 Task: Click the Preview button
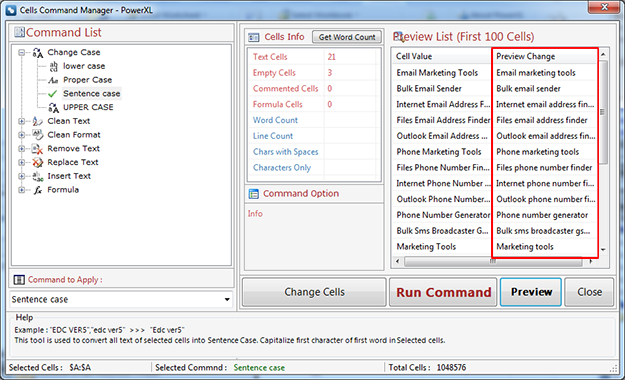531,292
